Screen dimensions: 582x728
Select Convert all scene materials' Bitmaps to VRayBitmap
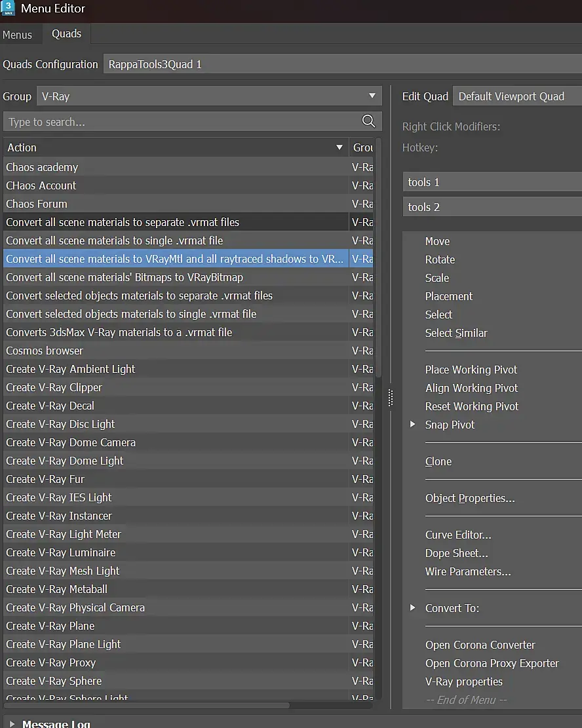coord(189,277)
